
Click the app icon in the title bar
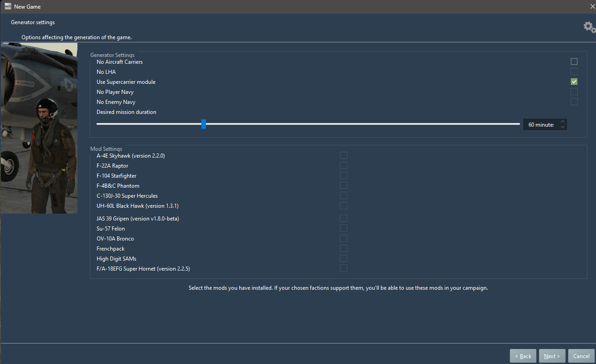[x=8, y=6]
